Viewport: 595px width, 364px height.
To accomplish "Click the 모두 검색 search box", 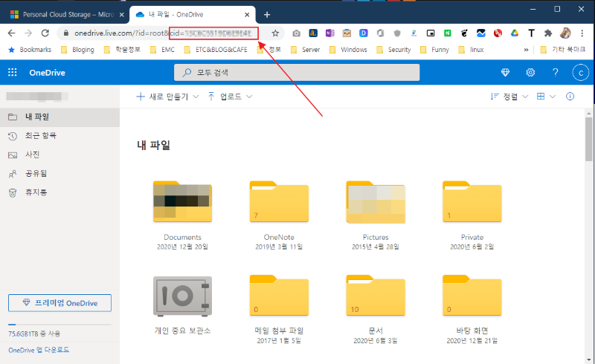I will [297, 72].
